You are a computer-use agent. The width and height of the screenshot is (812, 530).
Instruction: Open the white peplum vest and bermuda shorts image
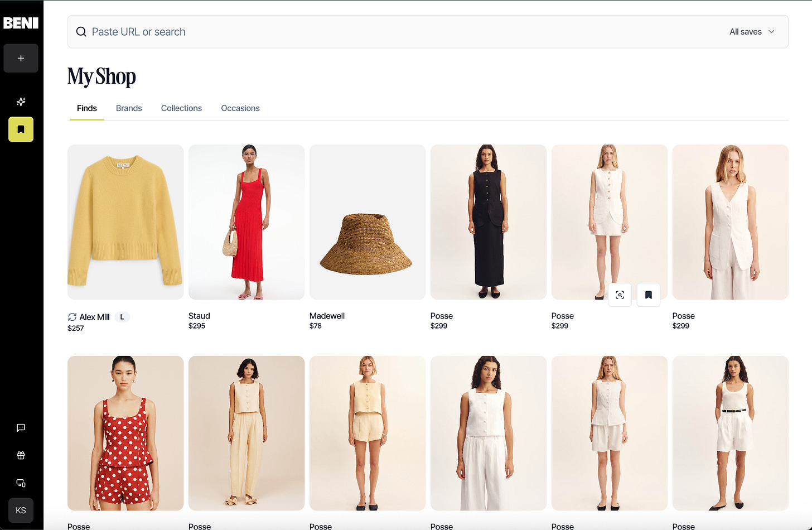click(x=610, y=433)
